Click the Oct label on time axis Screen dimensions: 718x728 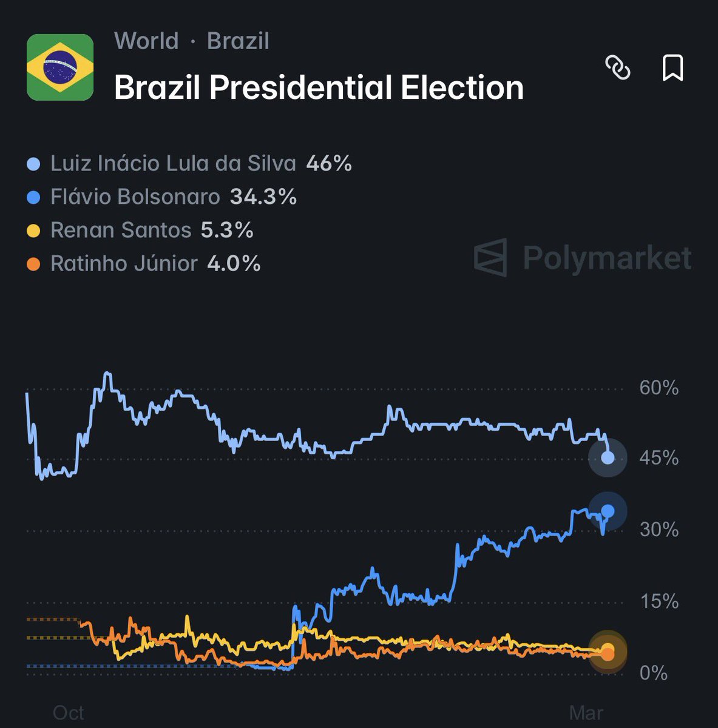coord(69,712)
